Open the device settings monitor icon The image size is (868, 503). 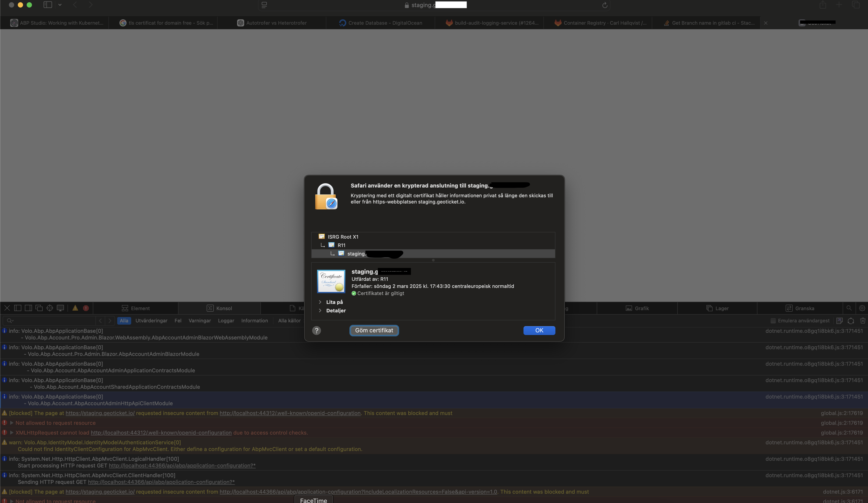[60, 308]
